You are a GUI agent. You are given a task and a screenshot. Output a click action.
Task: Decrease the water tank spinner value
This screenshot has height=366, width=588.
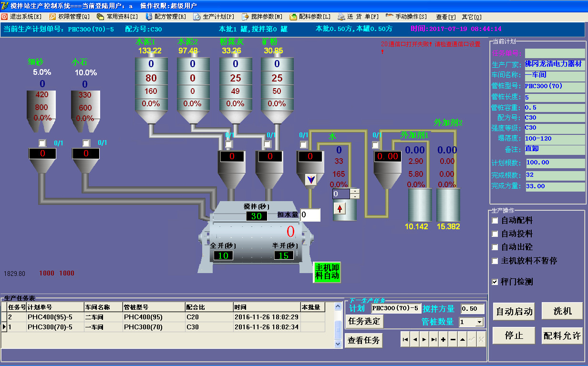click(355, 196)
